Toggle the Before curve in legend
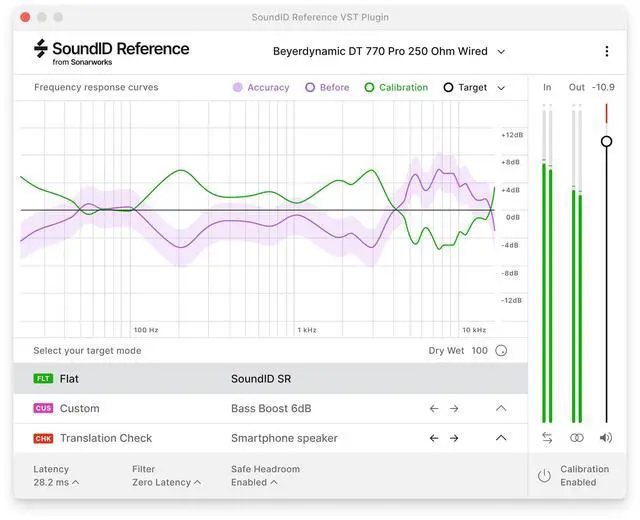 [327, 88]
